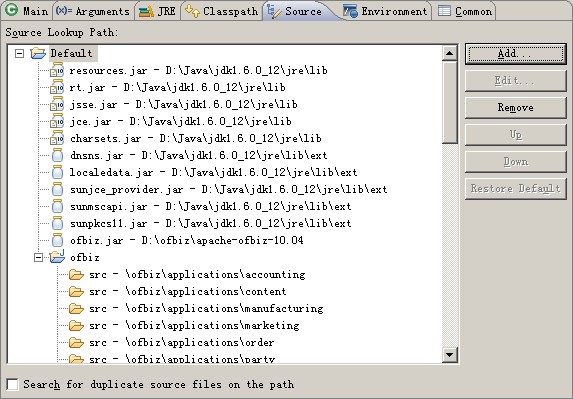Click the Add... button
This screenshot has height=399, width=573.
(516, 54)
